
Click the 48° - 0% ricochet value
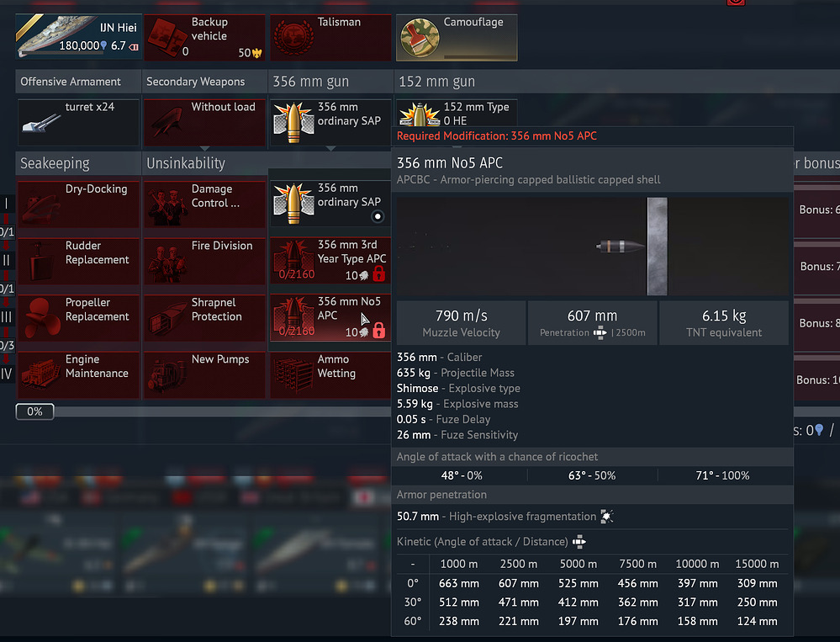click(x=462, y=476)
